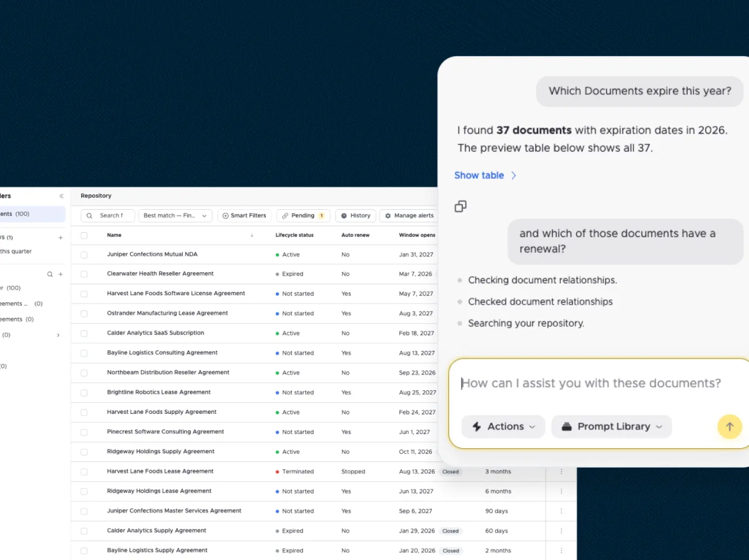
Task: Click the '90 days' cell in Juniper Master Services row
Action: point(497,511)
